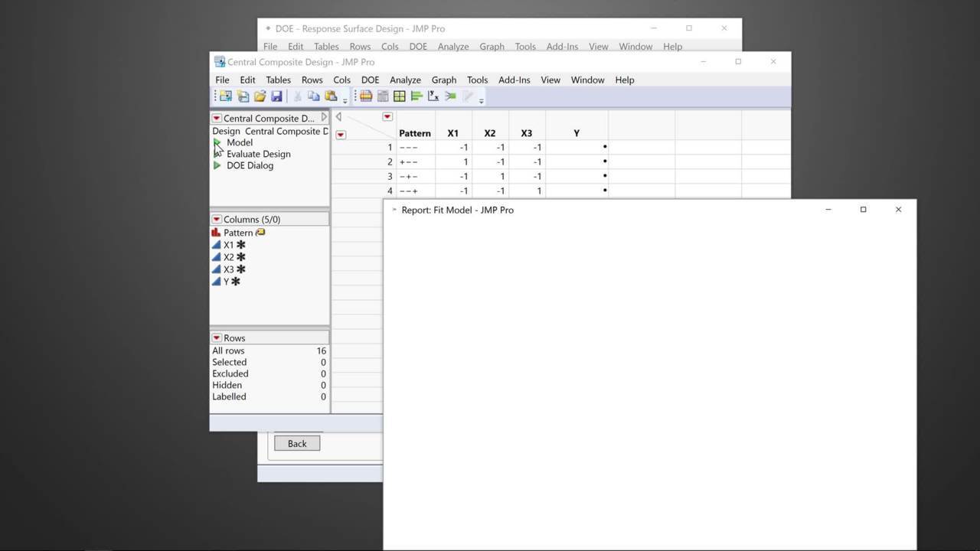Open the DOE menu in Central Composite Design
The height and width of the screenshot is (551, 980).
[x=370, y=80]
